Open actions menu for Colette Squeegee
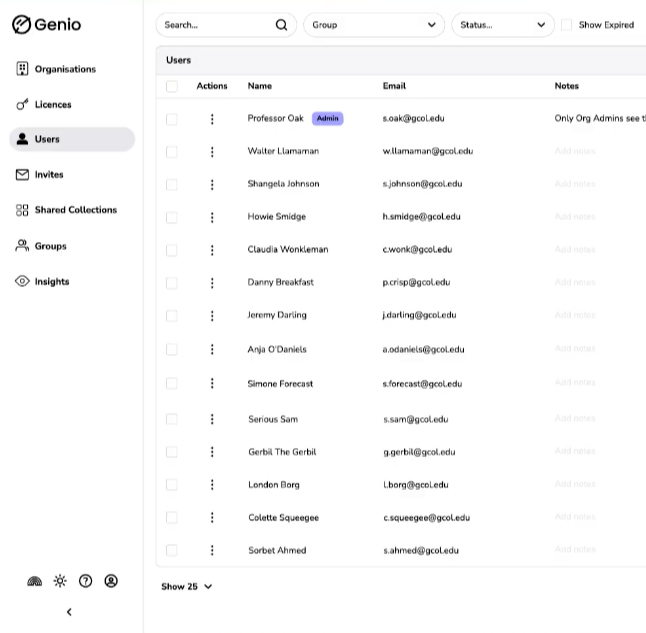 pyautogui.click(x=212, y=517)
